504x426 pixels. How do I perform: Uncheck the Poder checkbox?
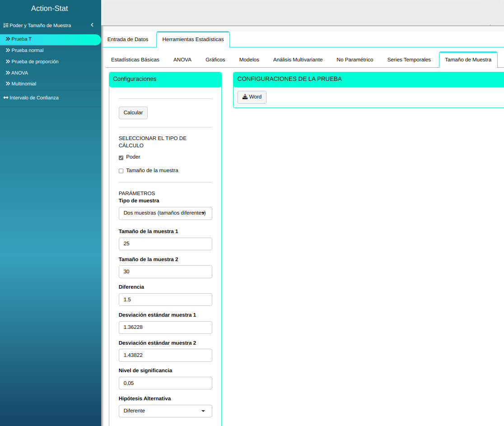[x=121, y=158]
